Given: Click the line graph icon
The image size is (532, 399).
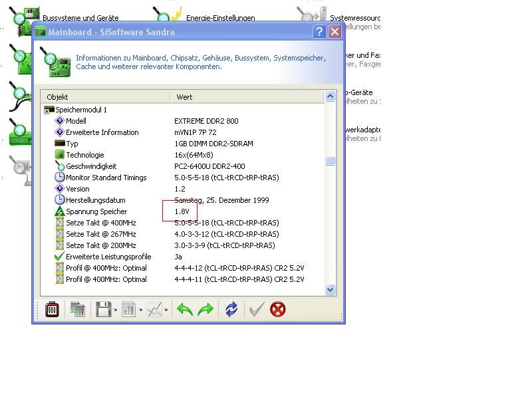Looking at the screenshot, I should (x=154, y=309).
